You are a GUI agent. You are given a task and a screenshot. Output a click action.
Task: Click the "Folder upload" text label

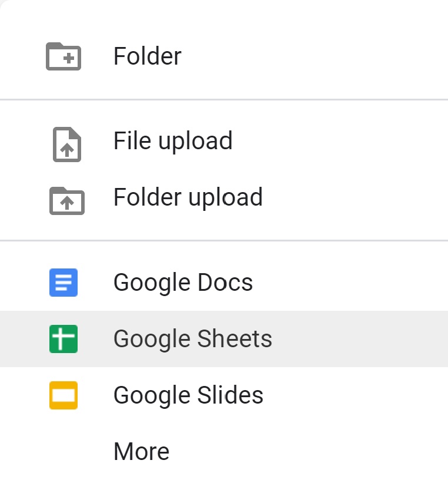188,197
